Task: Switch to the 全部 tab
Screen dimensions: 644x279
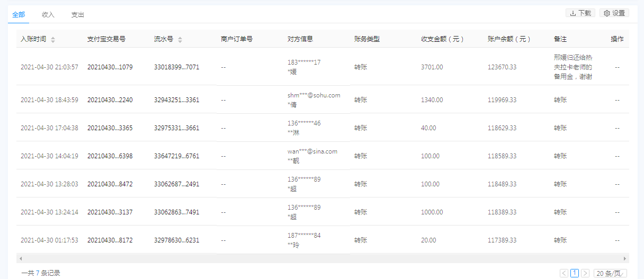Action: click(x=19, y=15)
